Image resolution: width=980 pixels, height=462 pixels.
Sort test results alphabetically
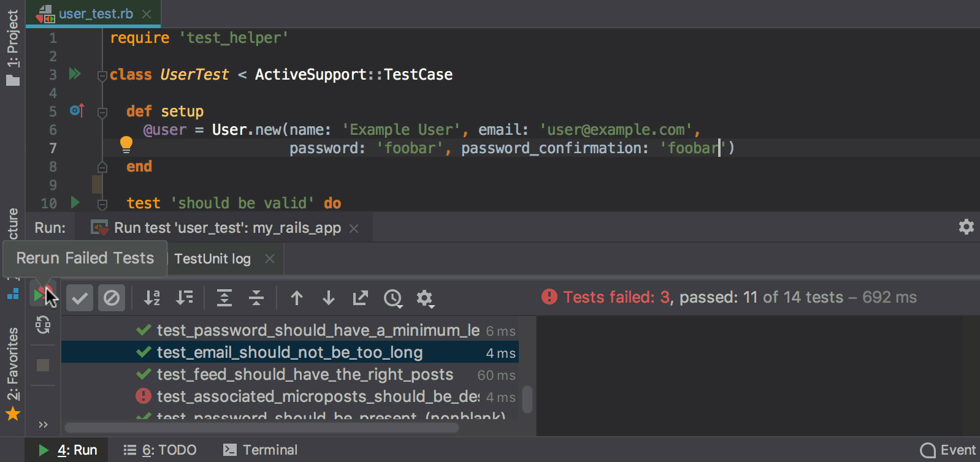coord(152,298)
